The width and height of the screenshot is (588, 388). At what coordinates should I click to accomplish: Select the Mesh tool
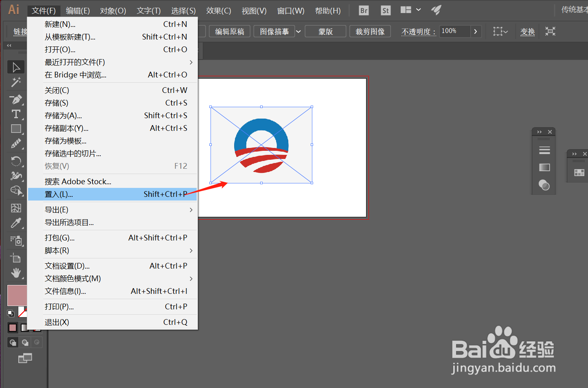(x=16, y=208)
